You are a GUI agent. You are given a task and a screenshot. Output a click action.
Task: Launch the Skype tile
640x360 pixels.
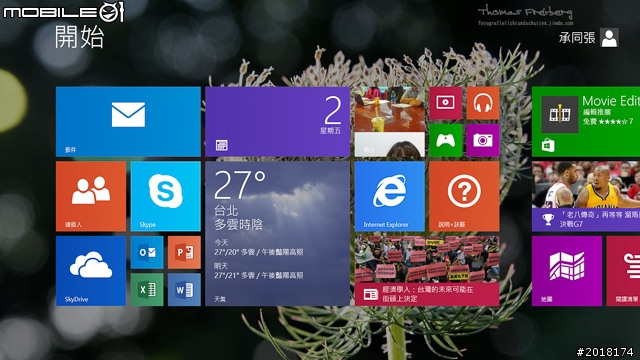(x=165, y=196)
